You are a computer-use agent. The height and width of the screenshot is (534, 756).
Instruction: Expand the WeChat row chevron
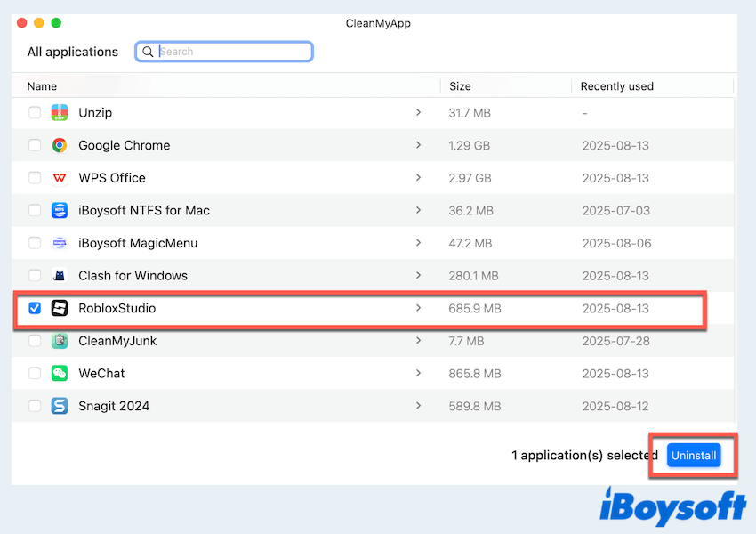pyautogui.click(x=418, y=374)
